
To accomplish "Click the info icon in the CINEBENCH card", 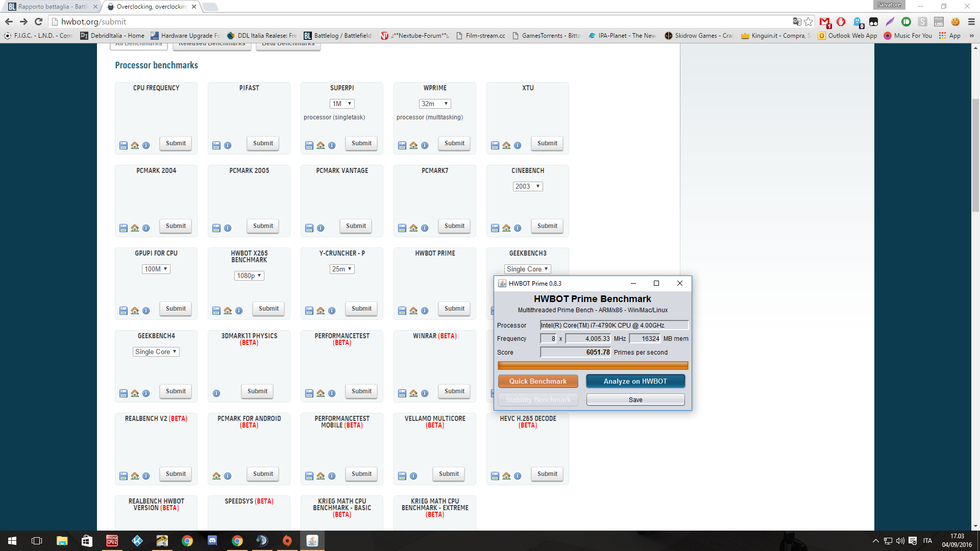I will [518, 228].
